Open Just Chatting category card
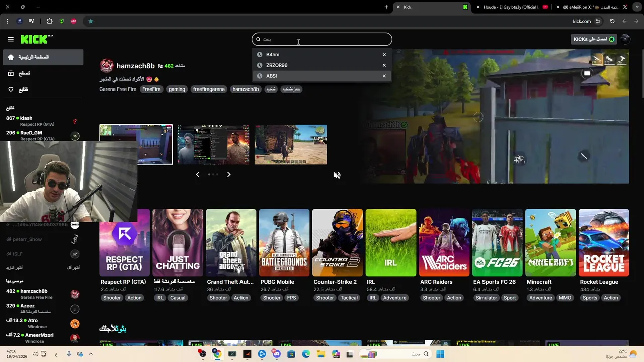The height and width of the screenshot is (362, 644). pos(178,243)
